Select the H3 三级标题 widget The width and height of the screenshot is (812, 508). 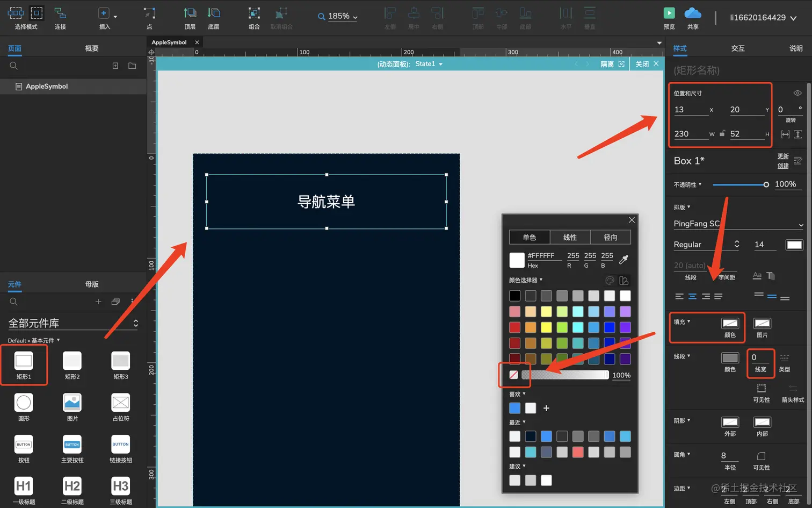click(120, 491)
